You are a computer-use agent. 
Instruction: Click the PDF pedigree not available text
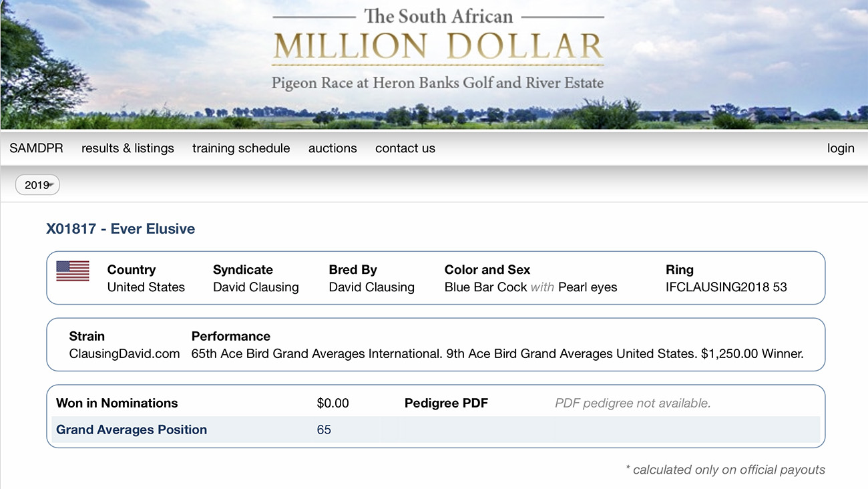632,403
